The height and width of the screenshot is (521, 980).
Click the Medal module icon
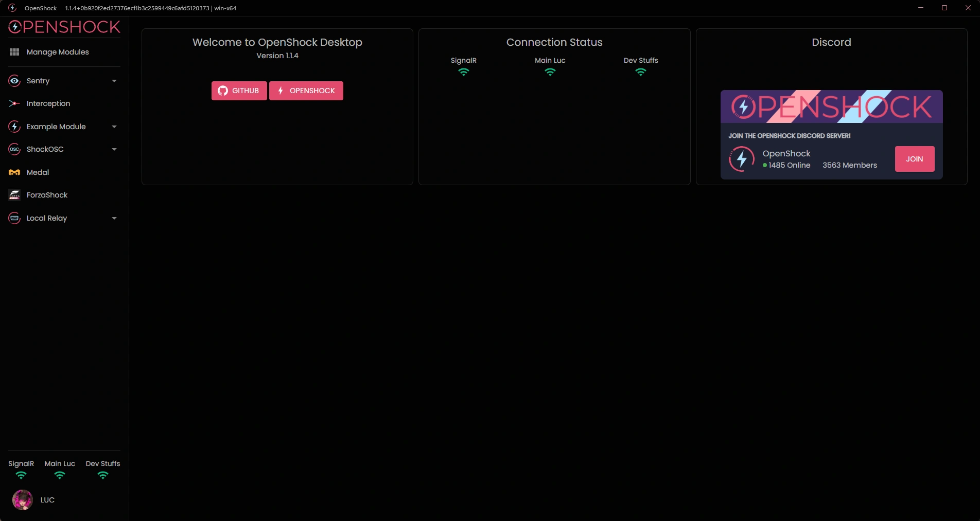coord(14,172)
